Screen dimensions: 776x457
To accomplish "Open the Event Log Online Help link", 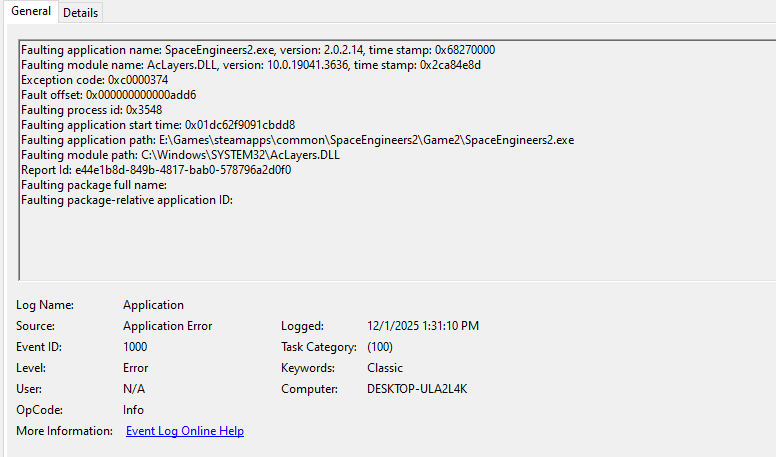I will (x=185, y=431).
